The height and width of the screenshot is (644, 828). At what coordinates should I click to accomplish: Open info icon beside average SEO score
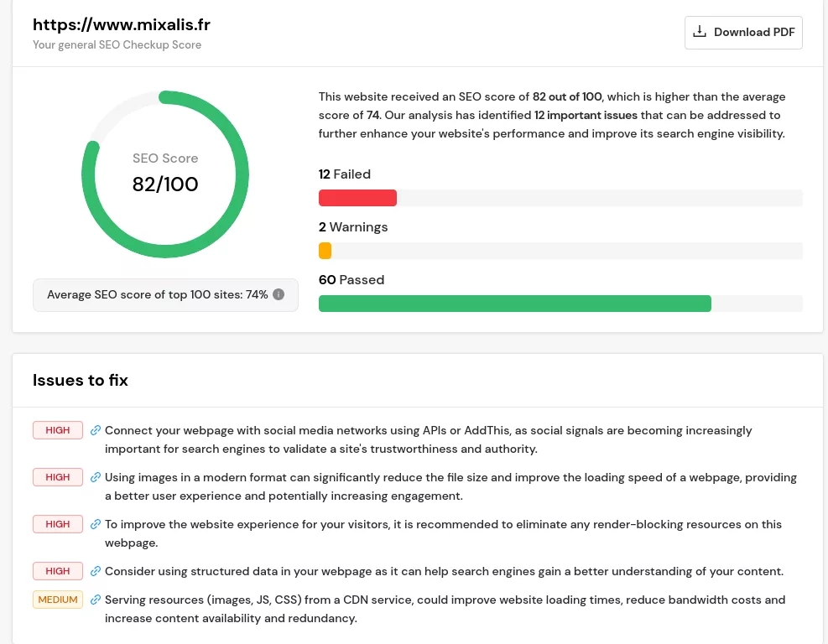click(279, 294)
